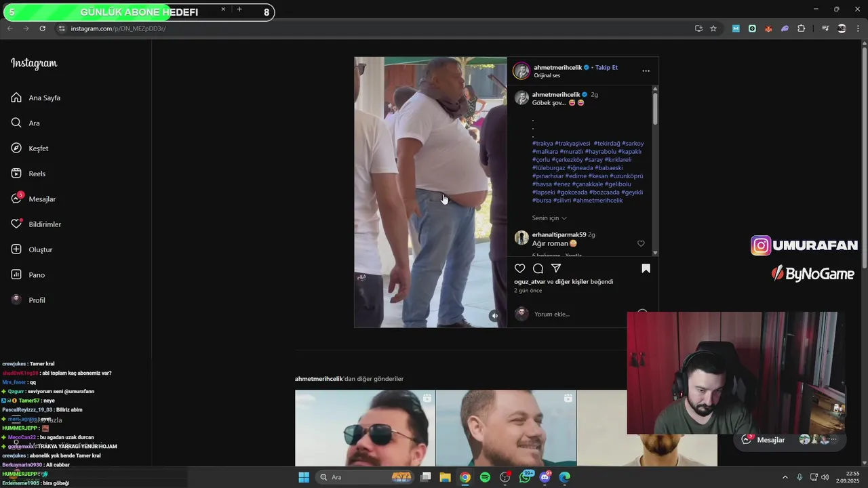Open Chrome three-dot menu

coord(858,28)
